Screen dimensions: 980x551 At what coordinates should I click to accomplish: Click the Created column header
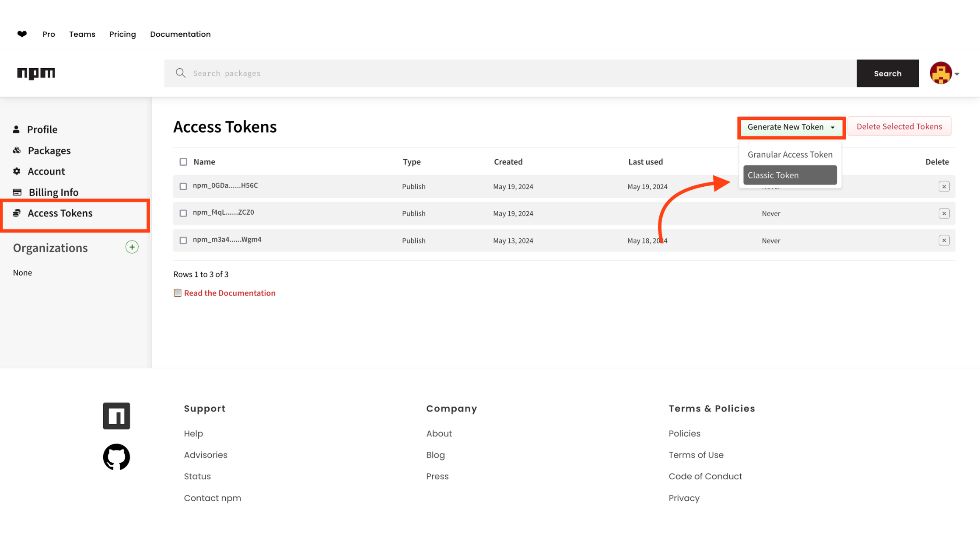[508, 162]
